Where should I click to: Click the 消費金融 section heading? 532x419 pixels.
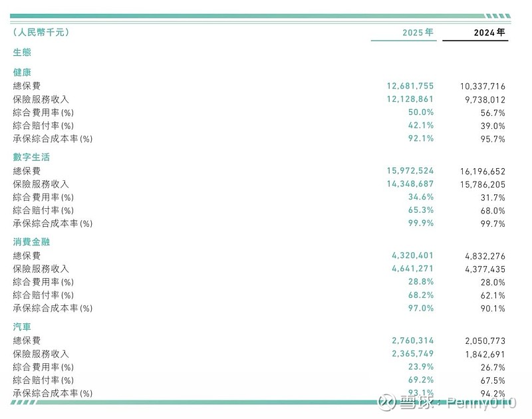click(31, 242)
